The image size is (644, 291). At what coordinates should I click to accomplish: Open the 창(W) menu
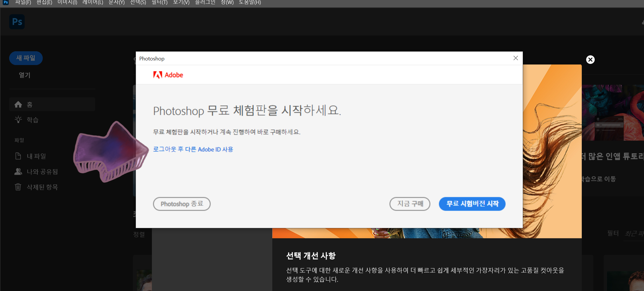227,3
